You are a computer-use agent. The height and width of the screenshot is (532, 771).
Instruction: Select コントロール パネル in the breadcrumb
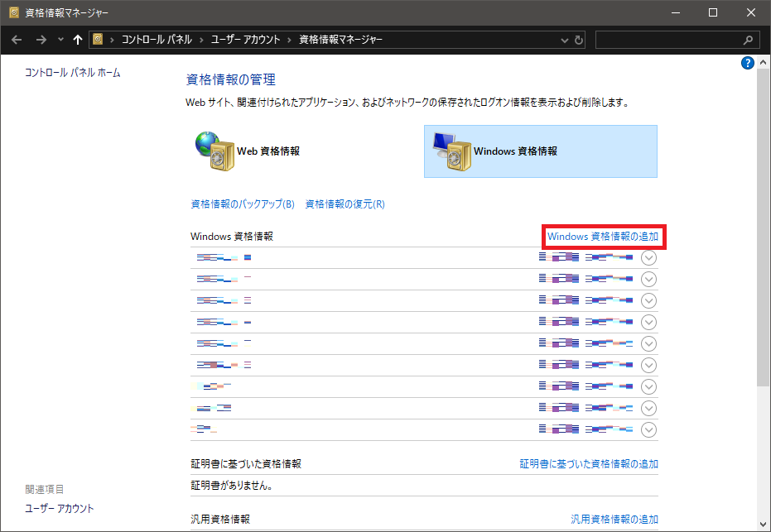coord(157,40)
